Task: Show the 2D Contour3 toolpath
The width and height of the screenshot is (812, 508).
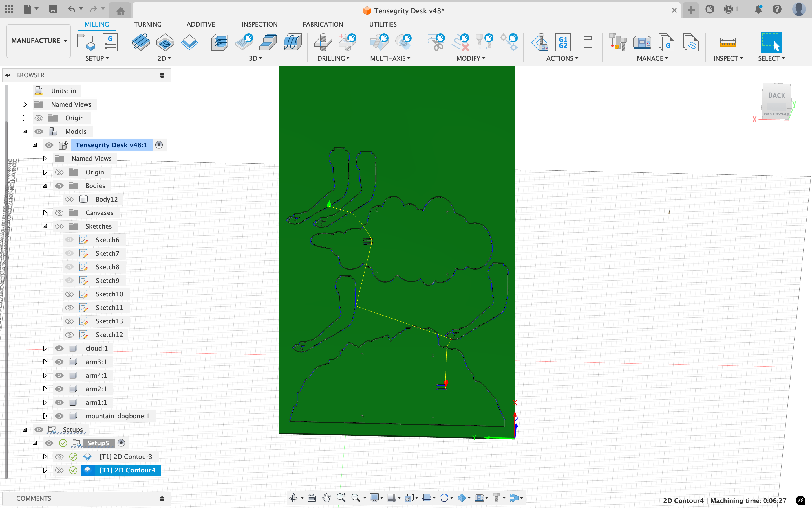Action: coord(59,457)
